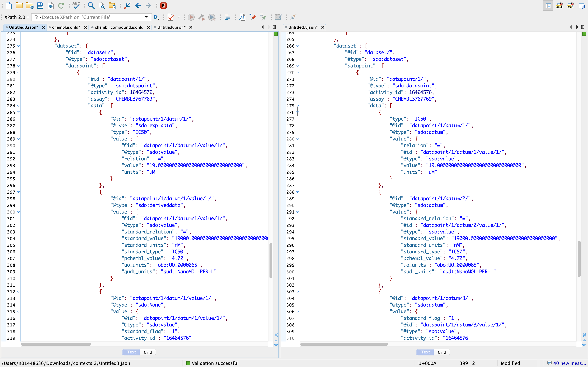Collapse "value" fold at right line 280

(x=298, y=139)
